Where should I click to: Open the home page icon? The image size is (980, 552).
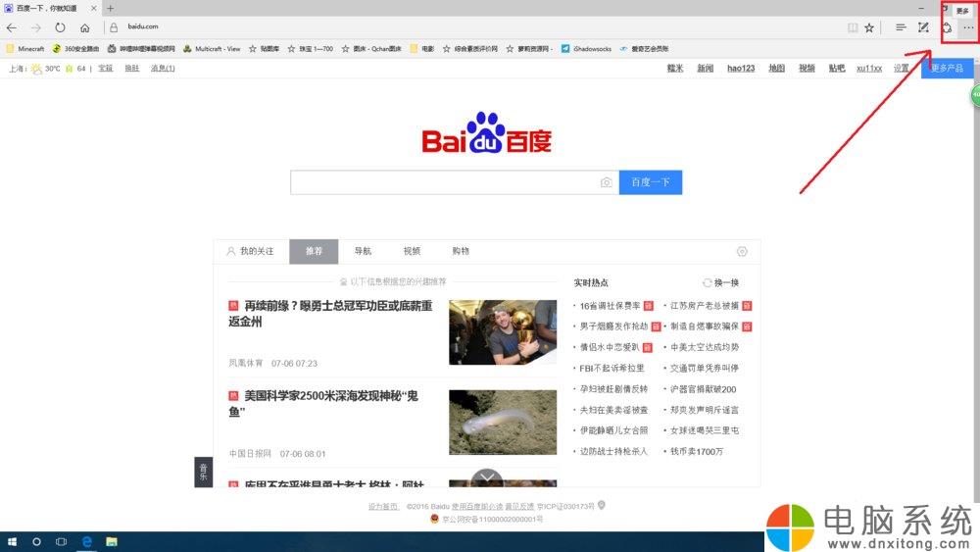[85, 27]
